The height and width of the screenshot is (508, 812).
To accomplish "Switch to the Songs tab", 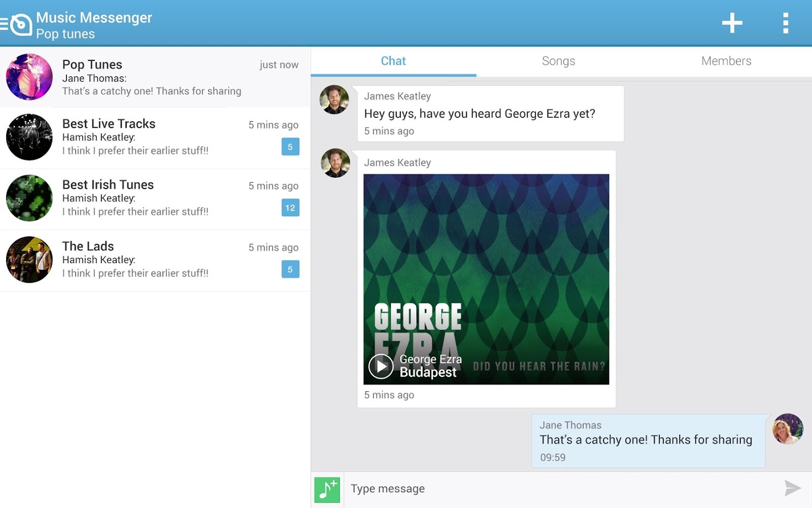I will [558, 61].
